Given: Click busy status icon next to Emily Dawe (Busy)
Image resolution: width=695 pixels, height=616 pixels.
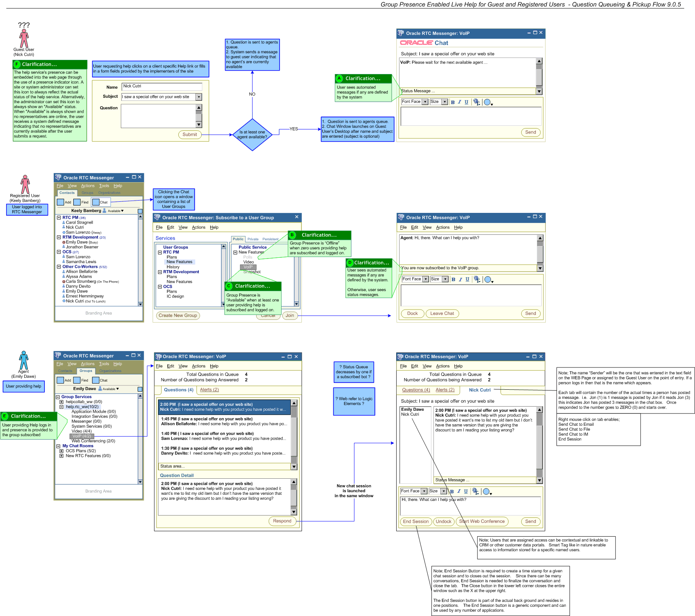Looking at the screenshot, I should click(64, 242).
